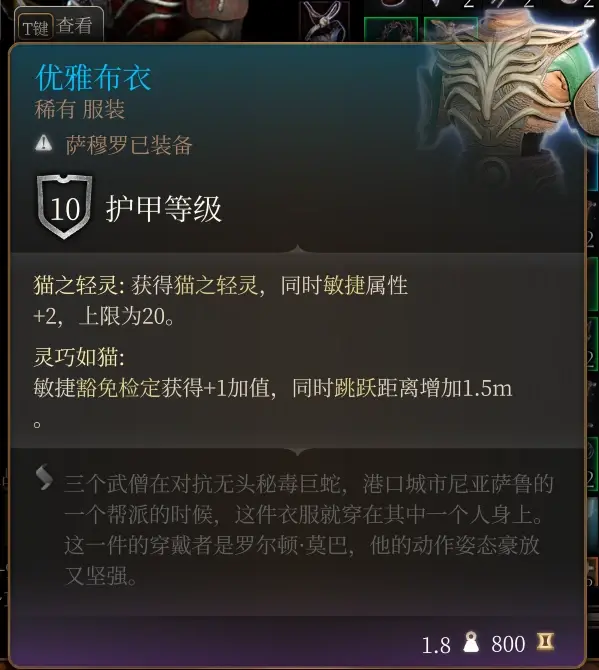This screenshot has height=670, width=599.
Task: Select the rabbit-eared item slot above the tooltip
Action: [324, 21]
